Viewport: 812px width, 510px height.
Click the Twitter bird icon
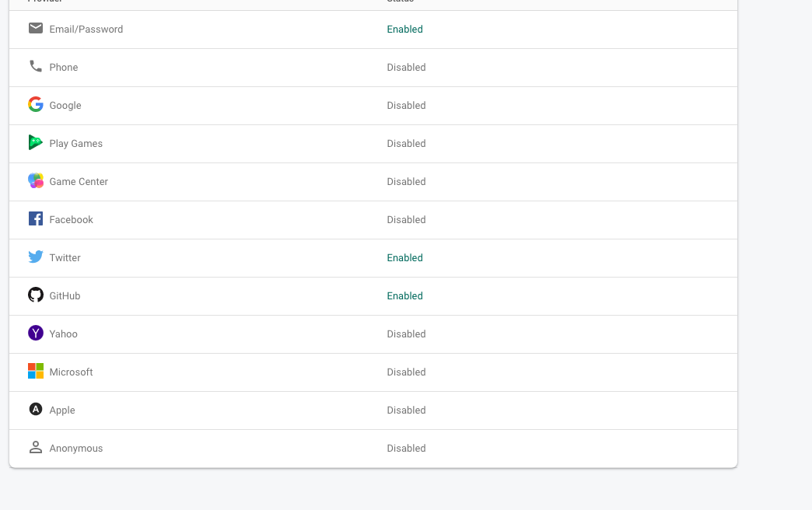36,257
